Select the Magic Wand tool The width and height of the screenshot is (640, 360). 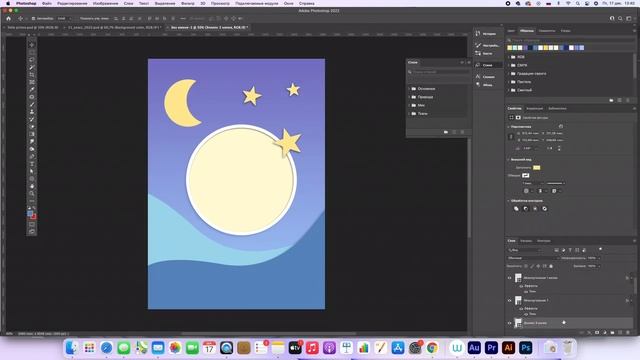[x=32, y=67]
